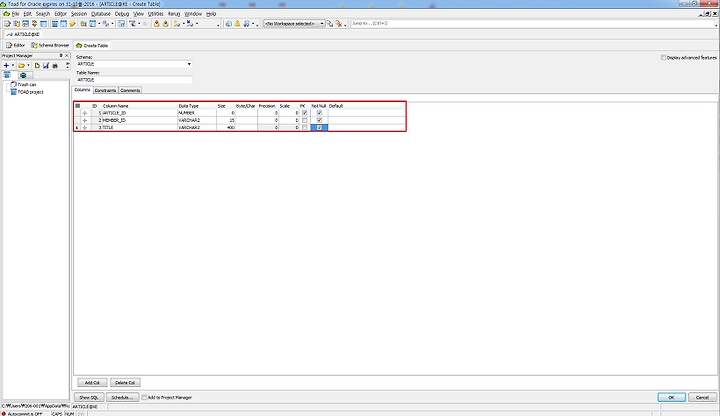The image size is (720, 416).
Task: Open the Debug menu
Action: pyautogui.click(x=122, y=14)
